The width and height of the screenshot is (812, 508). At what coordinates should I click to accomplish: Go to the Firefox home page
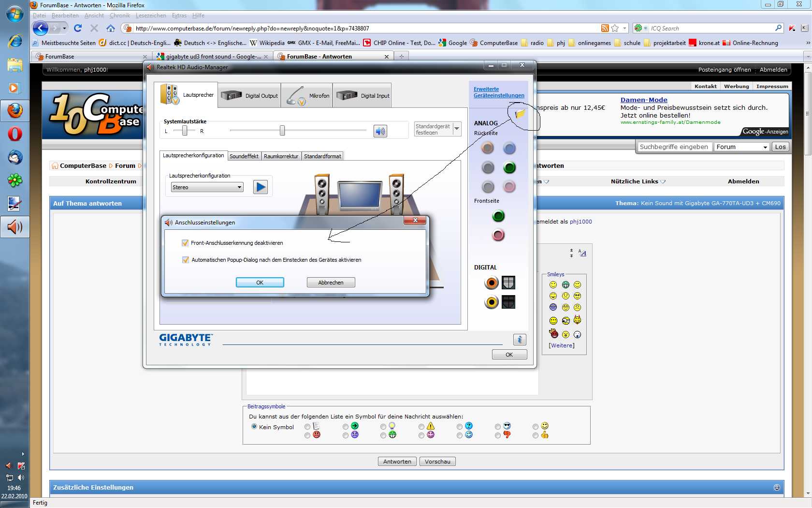(x=111, y=28)
